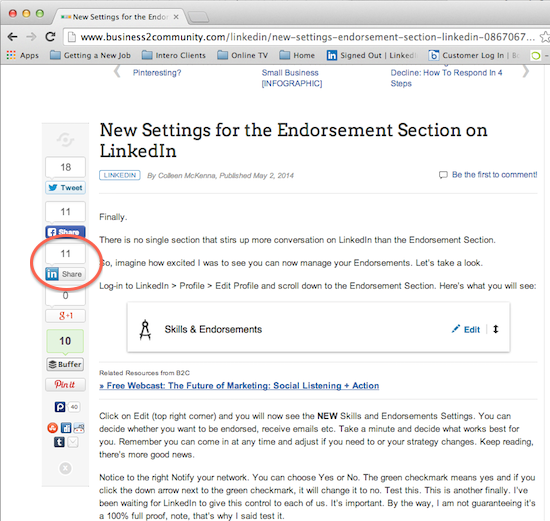The image size is (550, 521).
Task: Click the LinkedIn share count 11
Action: click(x=65, y=253)
